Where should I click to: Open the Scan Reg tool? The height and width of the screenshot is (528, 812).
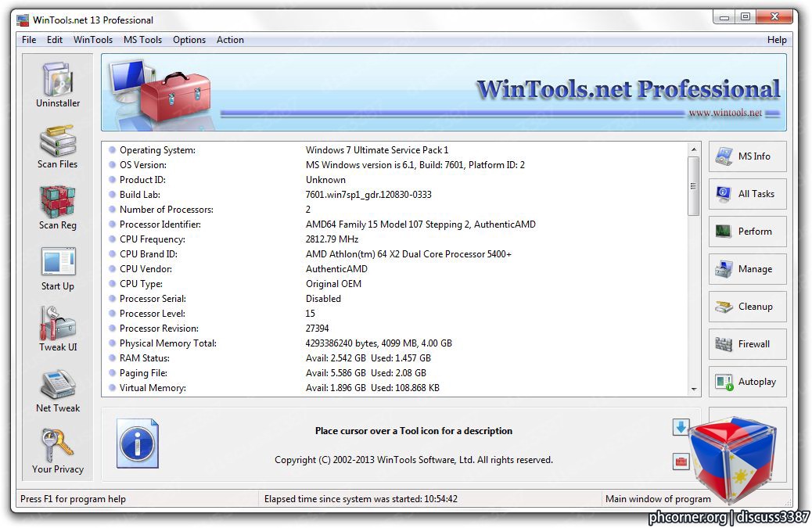coord(57,208)
